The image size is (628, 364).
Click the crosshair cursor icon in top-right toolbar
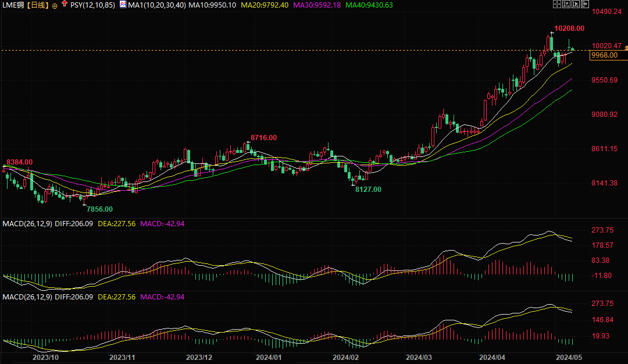click(x=556, y=5)
